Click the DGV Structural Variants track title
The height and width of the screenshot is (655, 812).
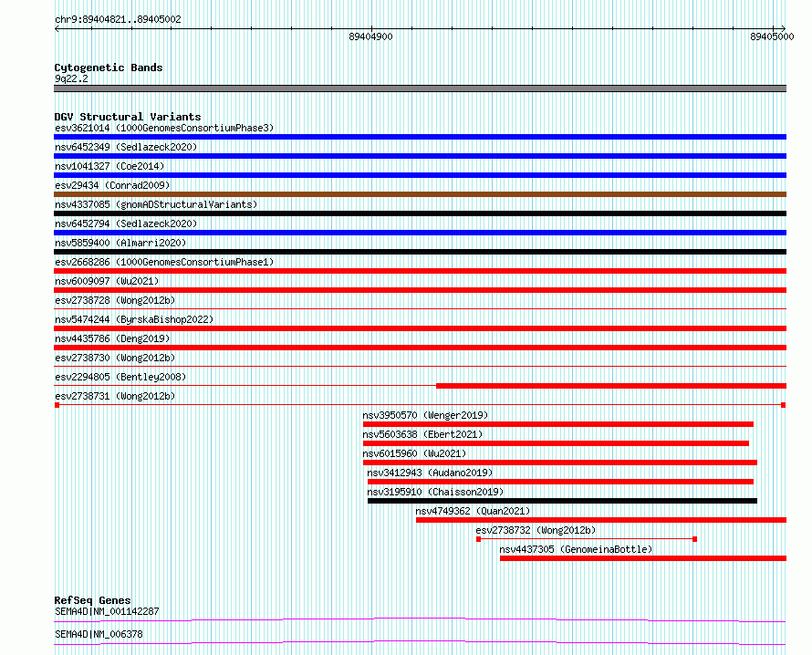[x=128, y=117]
